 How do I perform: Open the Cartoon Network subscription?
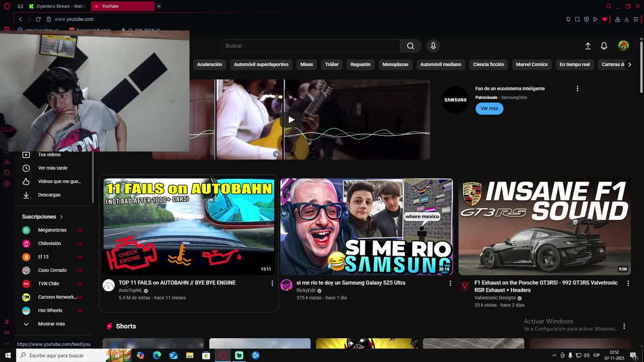tap(53, 297)
